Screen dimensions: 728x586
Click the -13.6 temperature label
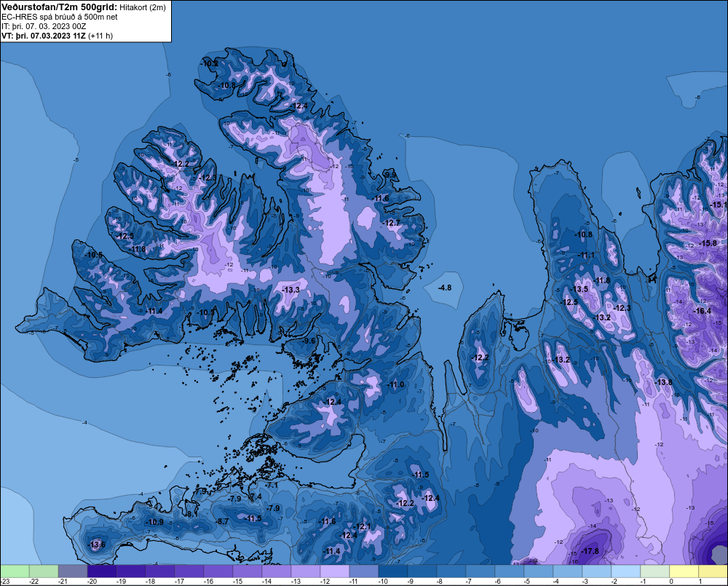click(x=97, y=545)
